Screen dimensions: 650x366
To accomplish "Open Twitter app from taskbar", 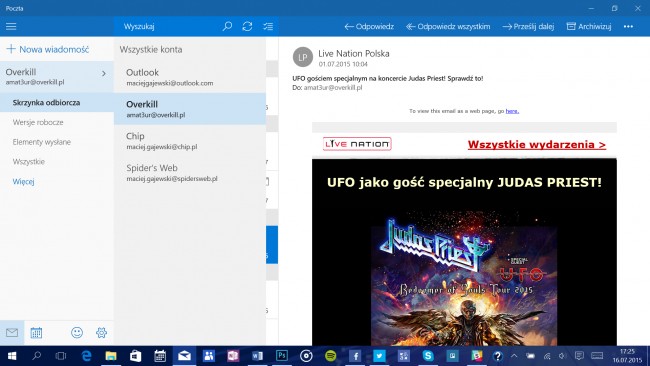I will [x=379, y=356].
